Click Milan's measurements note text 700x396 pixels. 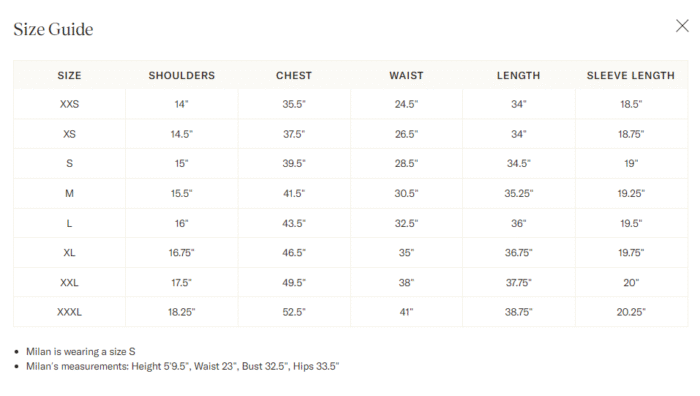(183, 366)
